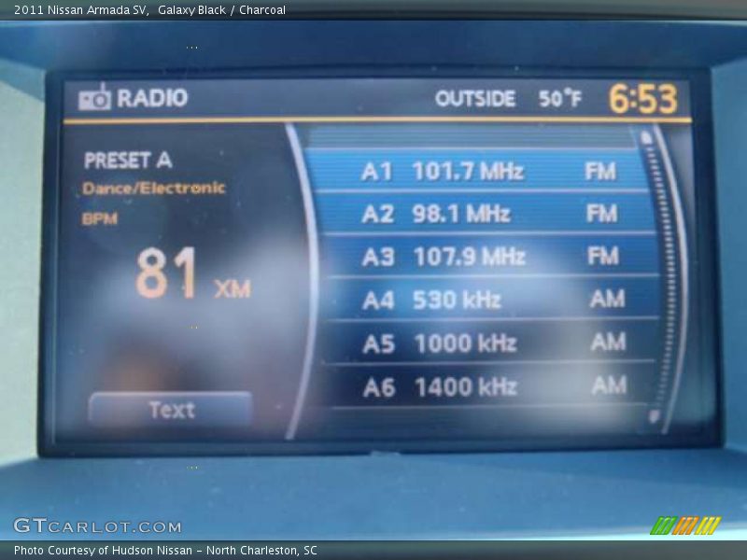Click the striped green-orange logo icon
Screen dimensions: 747x560
click(684, 525)
